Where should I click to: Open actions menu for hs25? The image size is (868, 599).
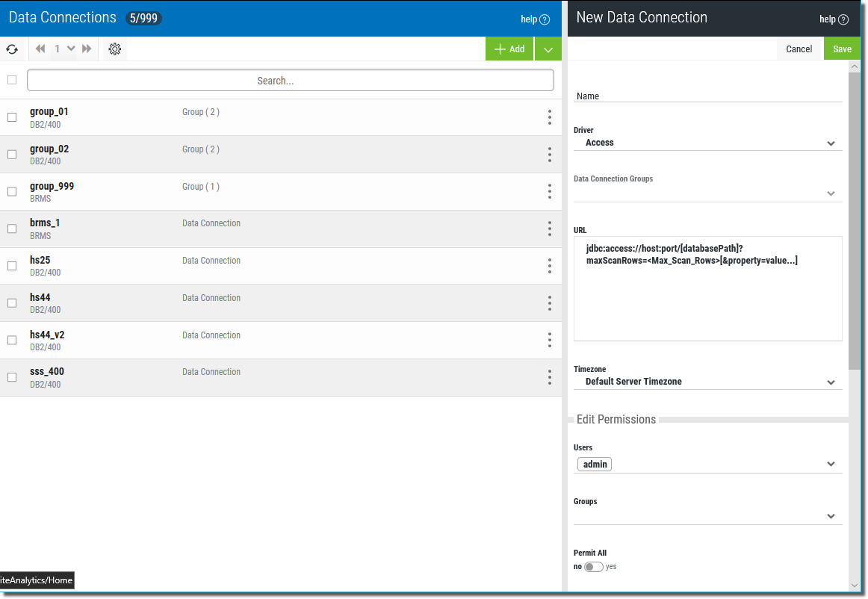coord(550,266)
